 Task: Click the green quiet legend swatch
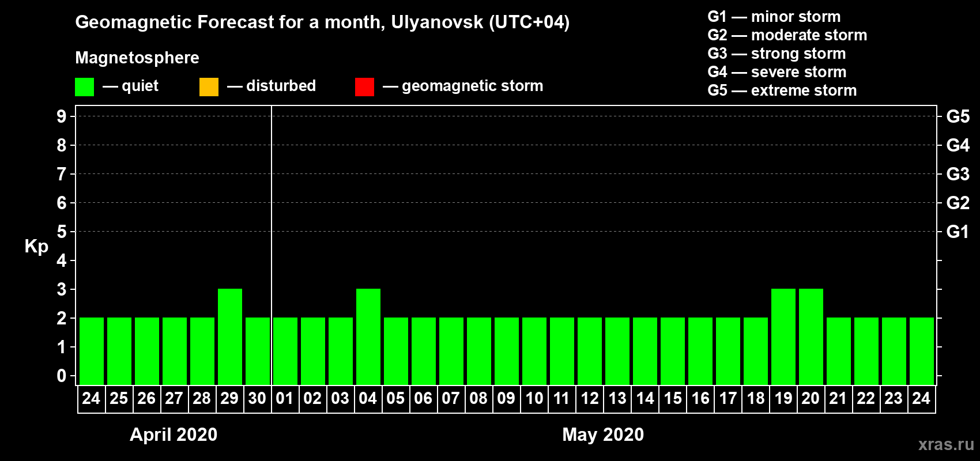[x=84, y=87]
